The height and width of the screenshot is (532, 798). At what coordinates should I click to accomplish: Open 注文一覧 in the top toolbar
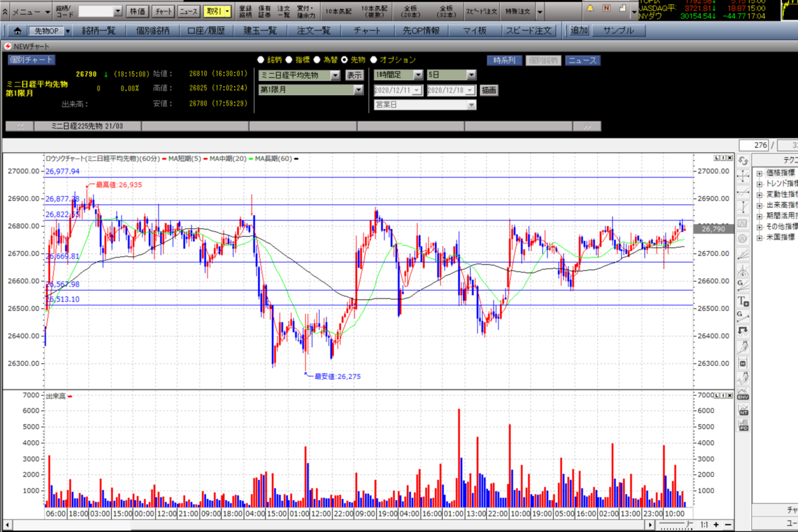pos(283,11)
